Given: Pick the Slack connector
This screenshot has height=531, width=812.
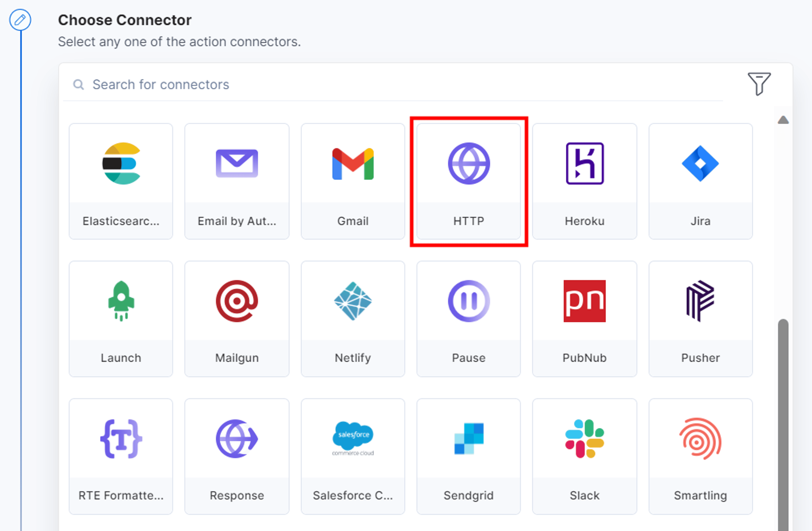Looking at the screenshot, I should (x=584, y=457).
